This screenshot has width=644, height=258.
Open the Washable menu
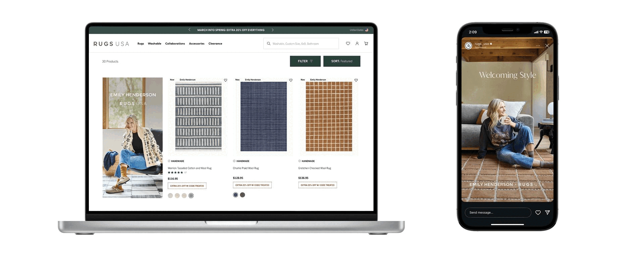(154, 44)
